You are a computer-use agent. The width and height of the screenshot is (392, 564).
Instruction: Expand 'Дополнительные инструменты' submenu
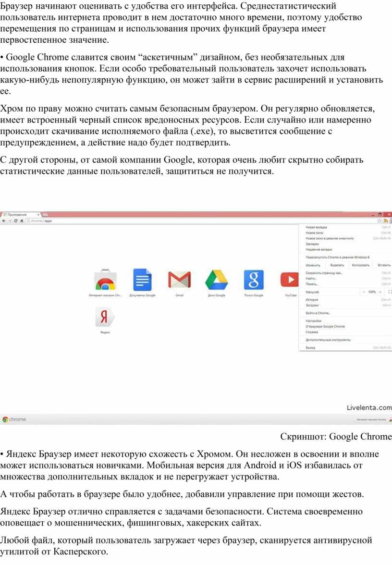point(328,340)
